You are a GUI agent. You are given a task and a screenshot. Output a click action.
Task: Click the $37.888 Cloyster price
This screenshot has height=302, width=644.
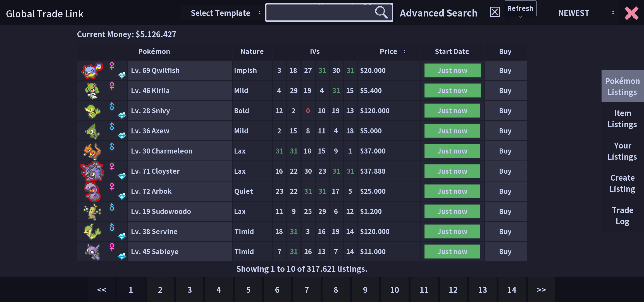point(373,171)
